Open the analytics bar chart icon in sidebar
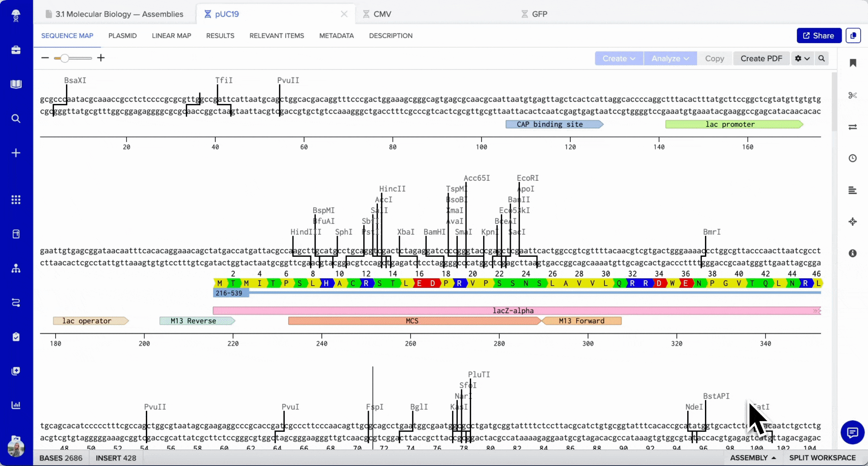Screen dimensions: 868x466 click(16, 405)
